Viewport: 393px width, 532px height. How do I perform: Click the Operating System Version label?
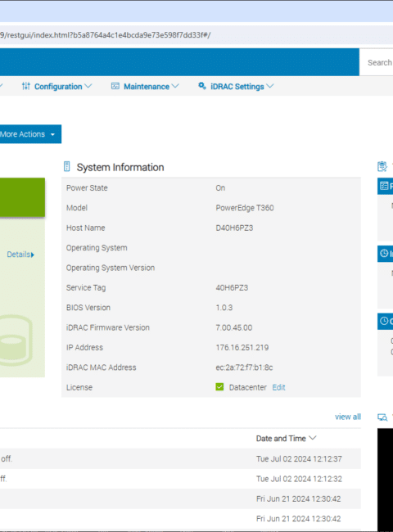click(x=111, y=268)
